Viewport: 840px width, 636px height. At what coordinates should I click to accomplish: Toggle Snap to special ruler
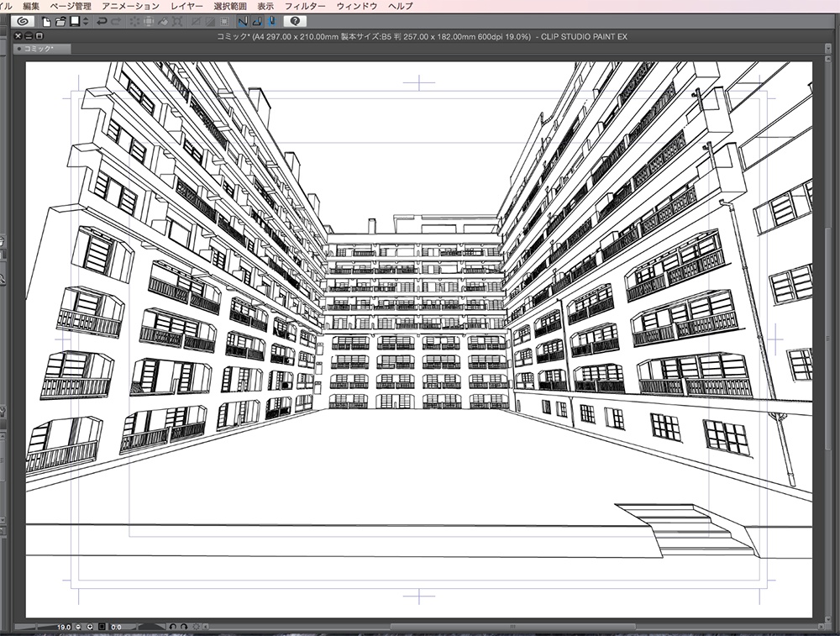[x=257, y=22]
